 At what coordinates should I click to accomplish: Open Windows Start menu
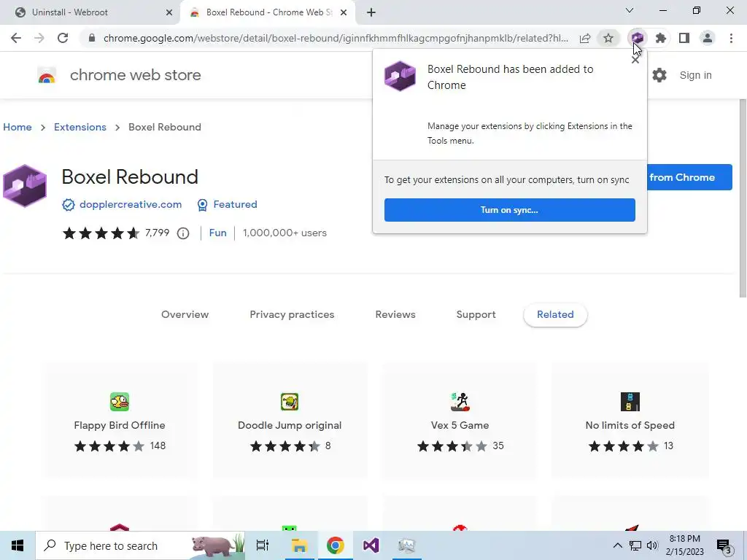pos(18,545)
